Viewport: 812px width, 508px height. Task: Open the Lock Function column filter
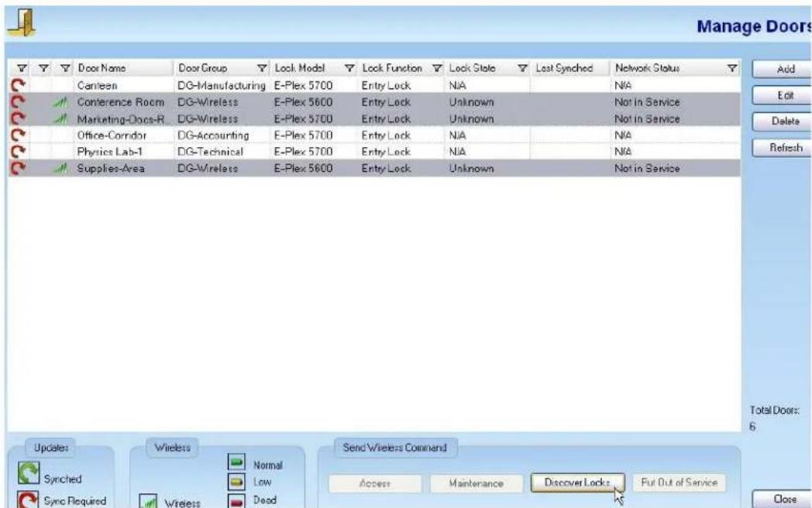[437, 68]
